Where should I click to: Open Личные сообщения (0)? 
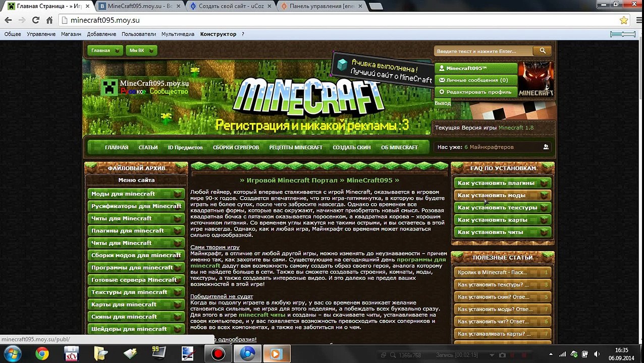click(x=476, y=80)
